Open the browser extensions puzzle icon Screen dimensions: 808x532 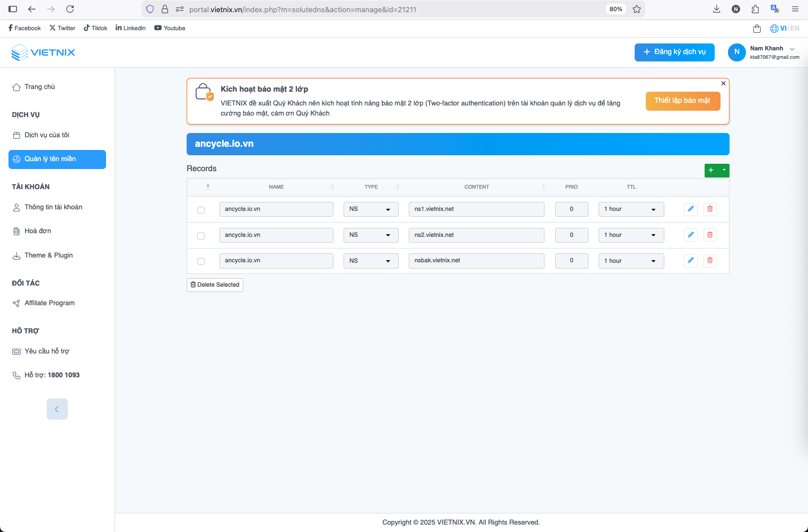tap(755, 9)
